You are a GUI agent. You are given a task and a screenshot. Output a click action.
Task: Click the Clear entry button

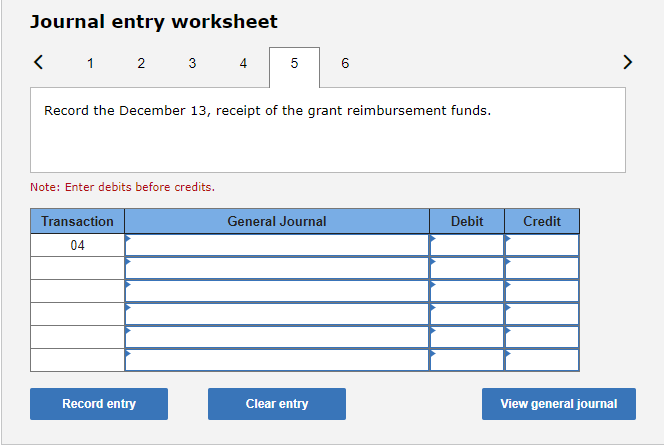277,404
